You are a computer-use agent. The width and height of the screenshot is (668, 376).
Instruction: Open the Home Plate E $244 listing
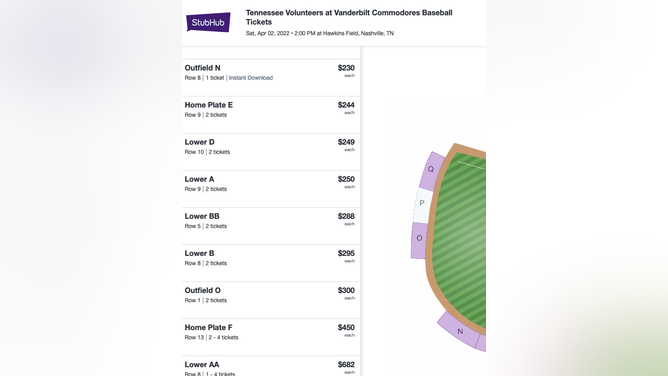tap(271, 115)
